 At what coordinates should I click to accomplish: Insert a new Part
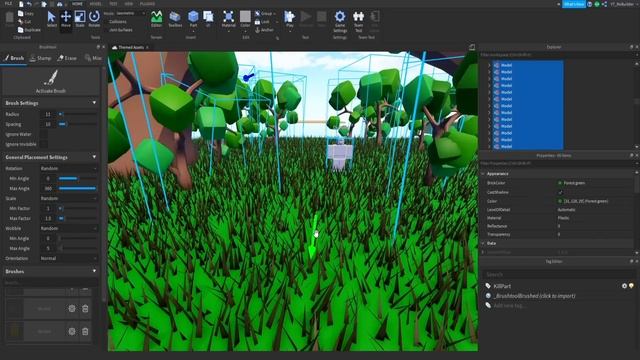click(193, 19)
